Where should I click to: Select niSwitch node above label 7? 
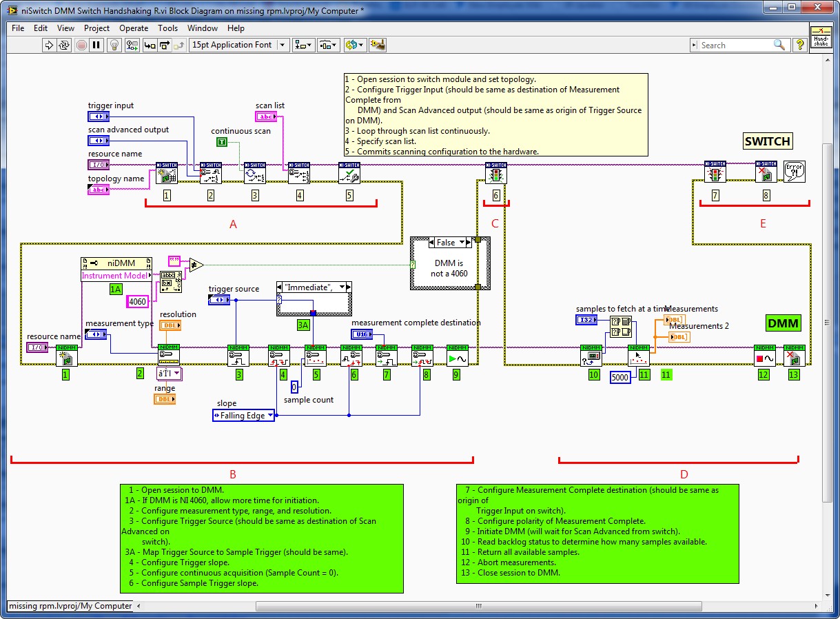coord(715,172)
